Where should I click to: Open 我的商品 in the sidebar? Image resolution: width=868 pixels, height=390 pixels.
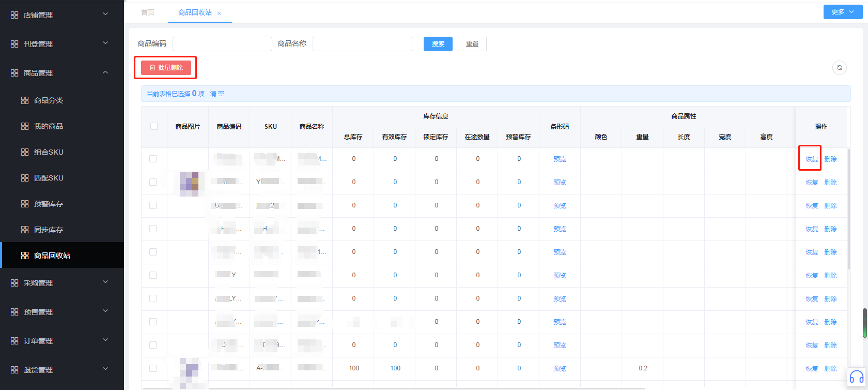point(62,126)
